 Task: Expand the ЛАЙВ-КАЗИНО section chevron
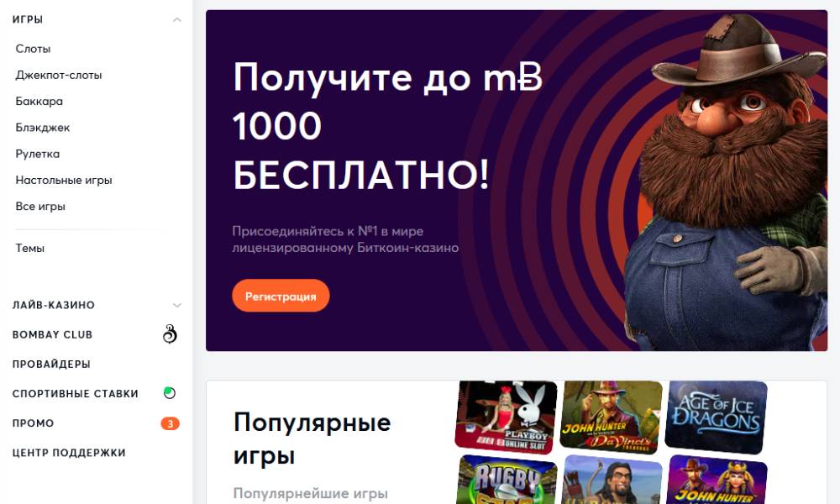(x=177, y=305)
